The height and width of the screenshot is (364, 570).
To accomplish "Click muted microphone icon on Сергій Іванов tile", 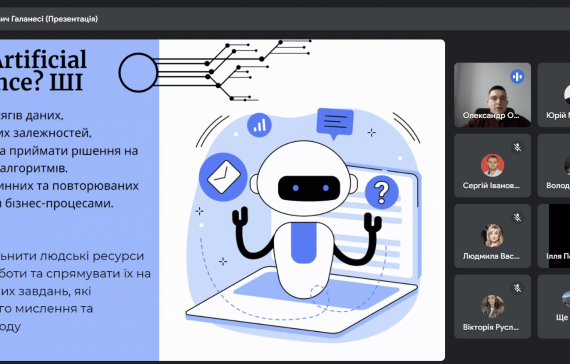I will tap(517, 147).
